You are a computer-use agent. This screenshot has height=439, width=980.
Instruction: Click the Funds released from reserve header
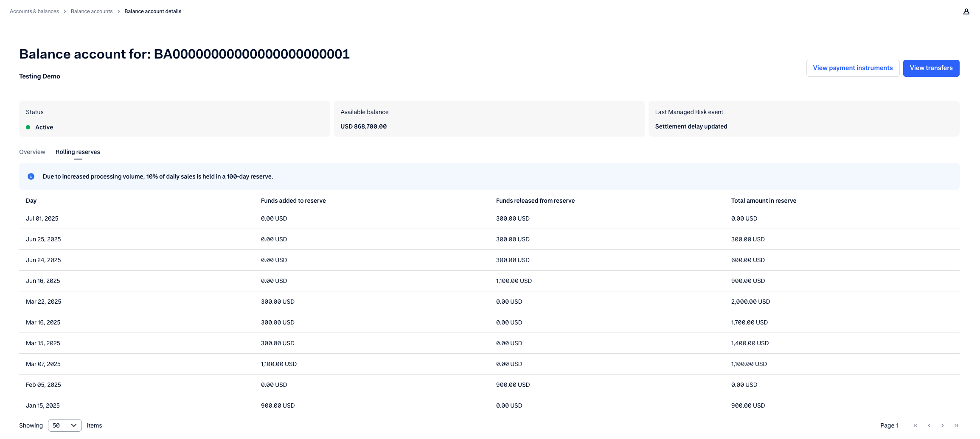coord(535,201)
